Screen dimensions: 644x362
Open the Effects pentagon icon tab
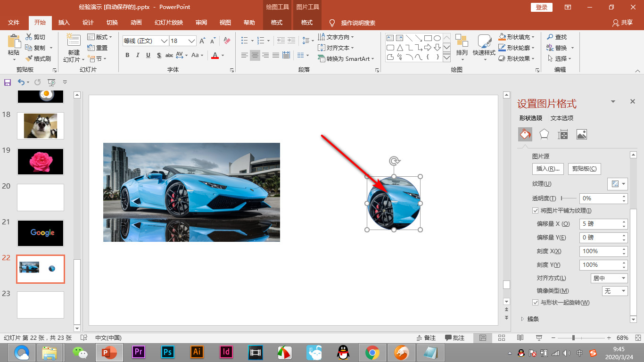click(544, 135)
